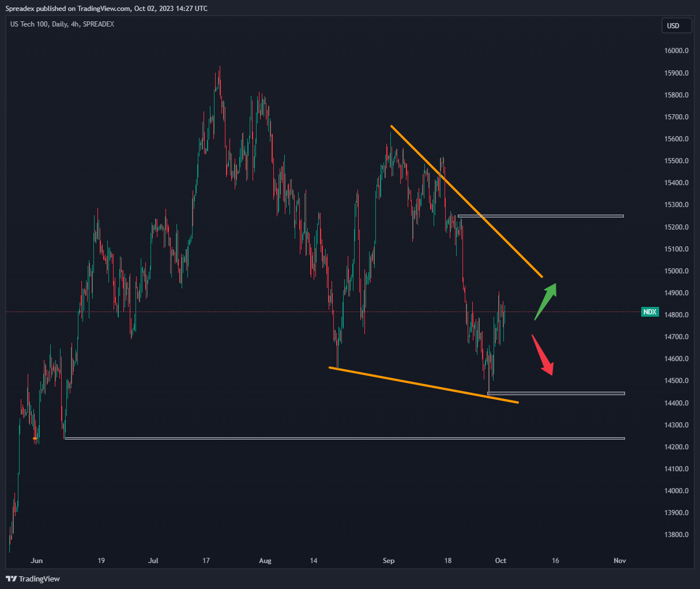Click the Oct date label on time axis
This screenshot has width=700, height=589.
(x=501, y=561)
